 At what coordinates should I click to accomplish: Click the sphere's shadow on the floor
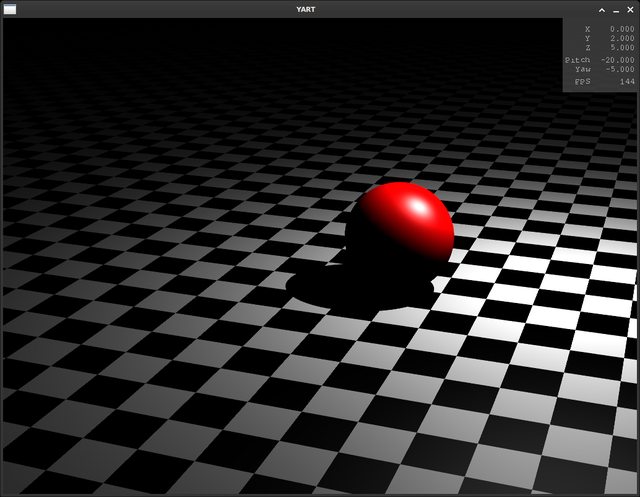[x=359, y=288]
